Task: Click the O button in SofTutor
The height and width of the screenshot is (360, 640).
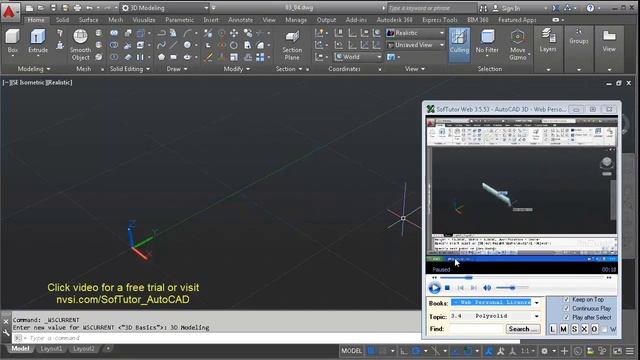Action: click(594, 329)
